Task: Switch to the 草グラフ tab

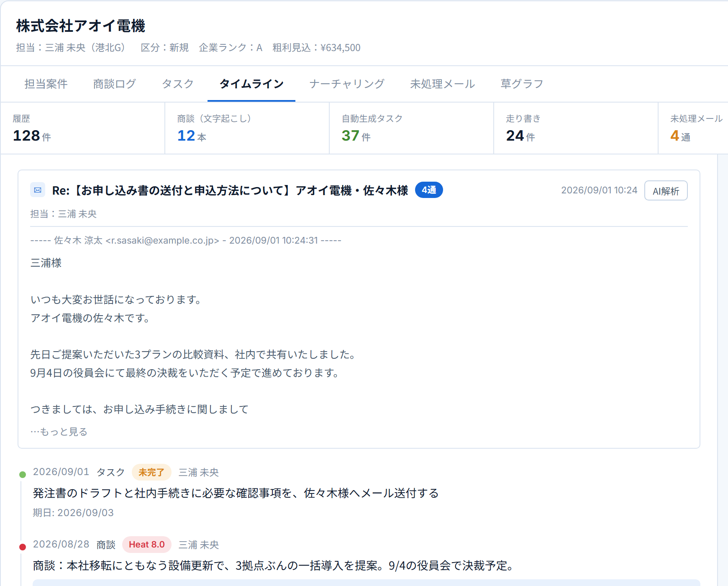Action: (522, 84)
